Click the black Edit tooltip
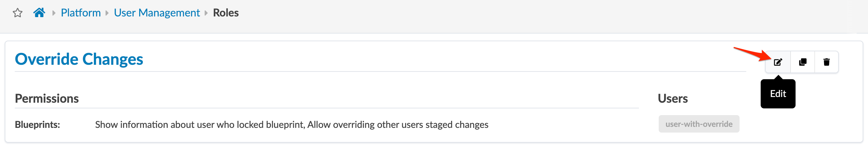868x147 pixels. click(x=778, y=94)
